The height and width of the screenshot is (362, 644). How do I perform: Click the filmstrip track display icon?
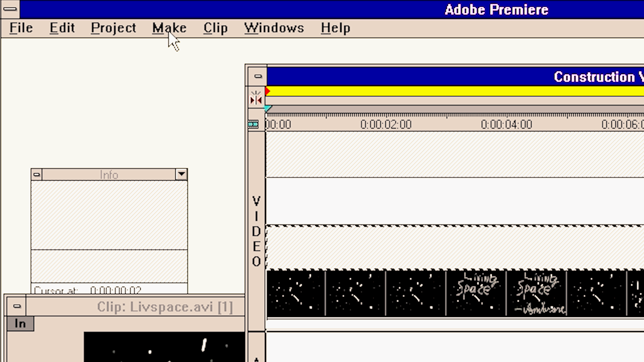[253, 124]
